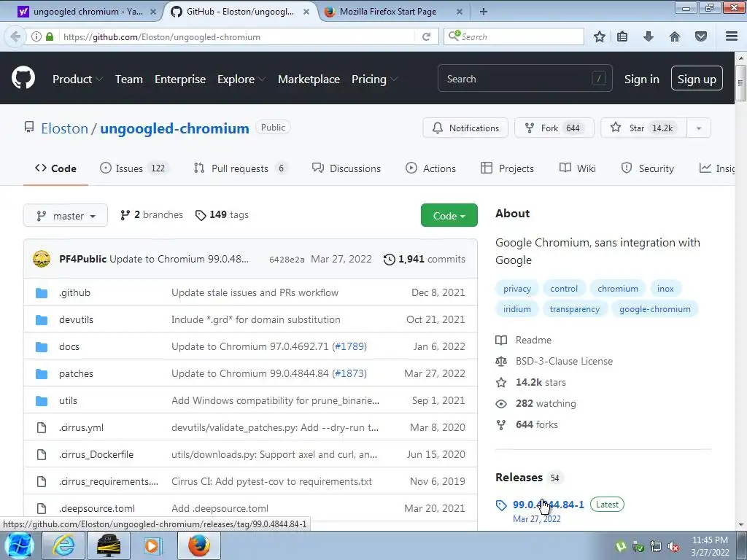Open the Wiki tab
747x560 pixels.
point(578,168)
